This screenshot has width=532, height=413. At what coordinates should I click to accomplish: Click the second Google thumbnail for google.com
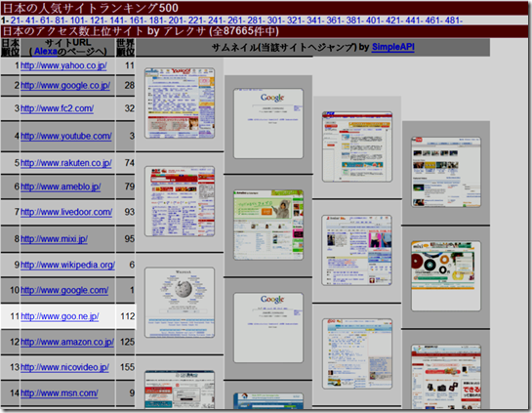pos(268,328)
